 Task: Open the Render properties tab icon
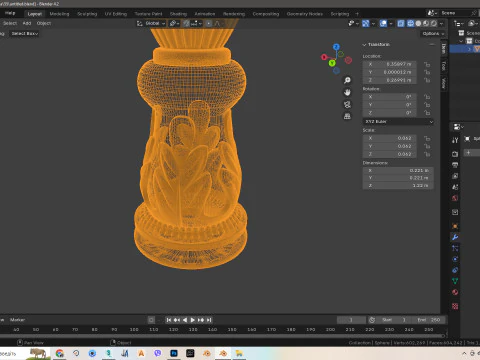click(455, 154)
